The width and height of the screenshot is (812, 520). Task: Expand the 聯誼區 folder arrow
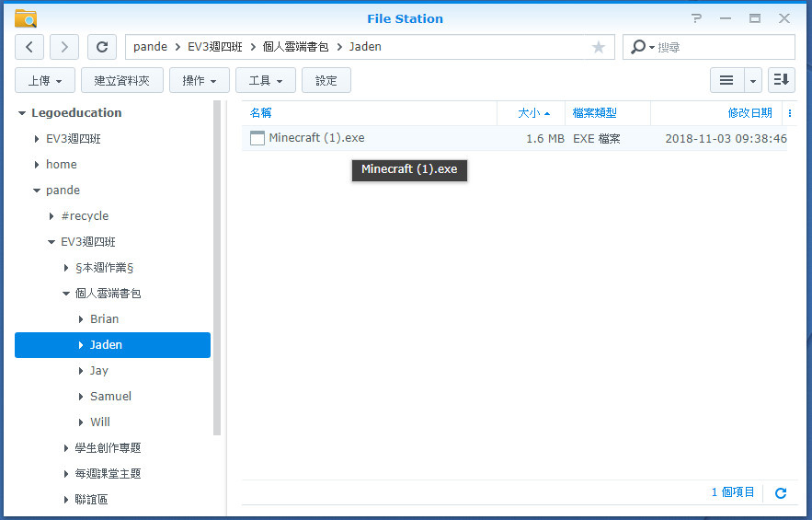[x=66, y=499]
